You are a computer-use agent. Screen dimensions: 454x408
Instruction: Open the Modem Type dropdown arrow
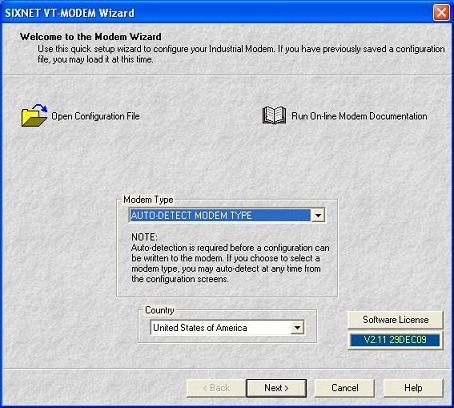(x=318, y=215)
